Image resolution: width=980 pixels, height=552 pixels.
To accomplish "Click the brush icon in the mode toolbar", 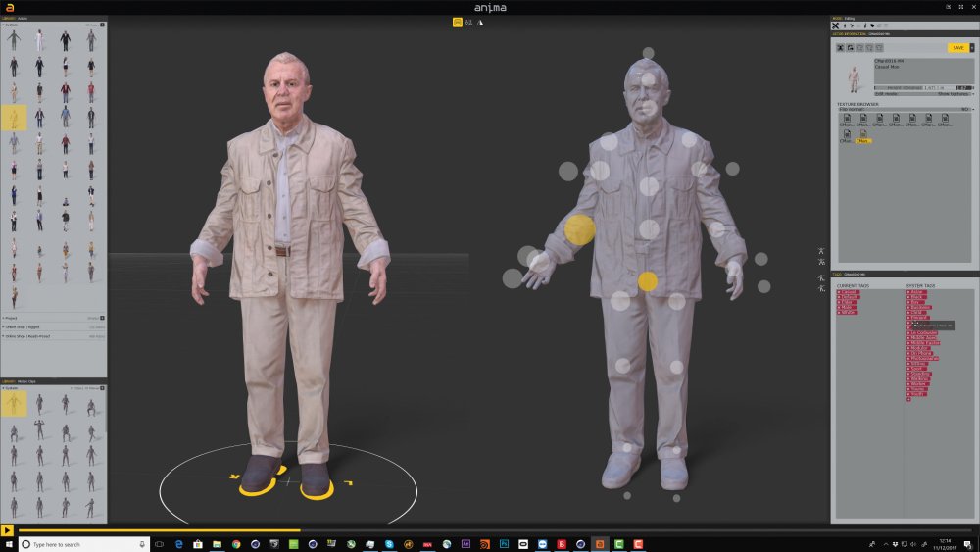I will point(865,25).
